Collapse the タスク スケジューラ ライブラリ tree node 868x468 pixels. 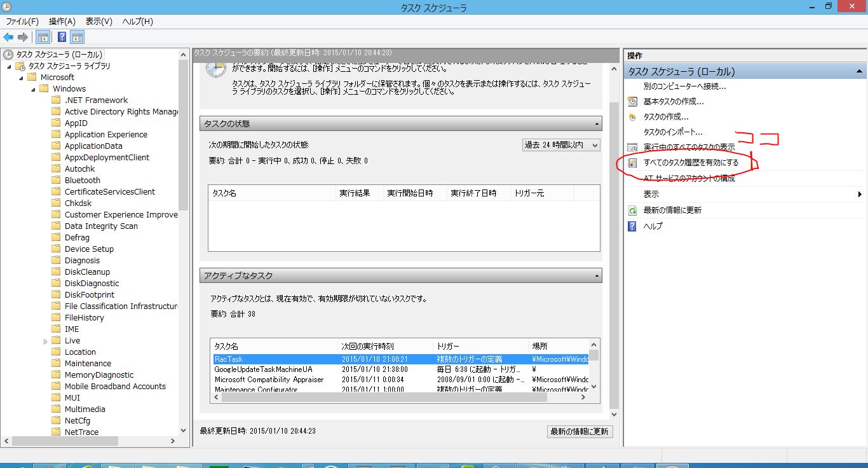[x=9, y=67]
